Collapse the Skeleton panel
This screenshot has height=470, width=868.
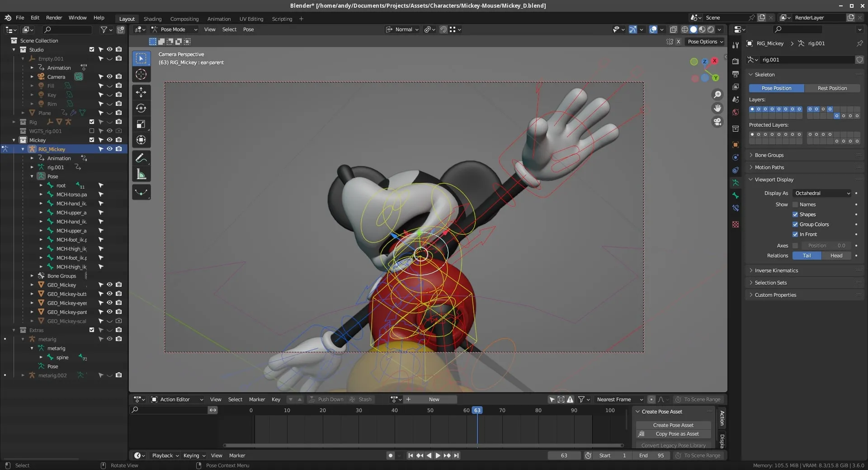click(x=764, y=75)
